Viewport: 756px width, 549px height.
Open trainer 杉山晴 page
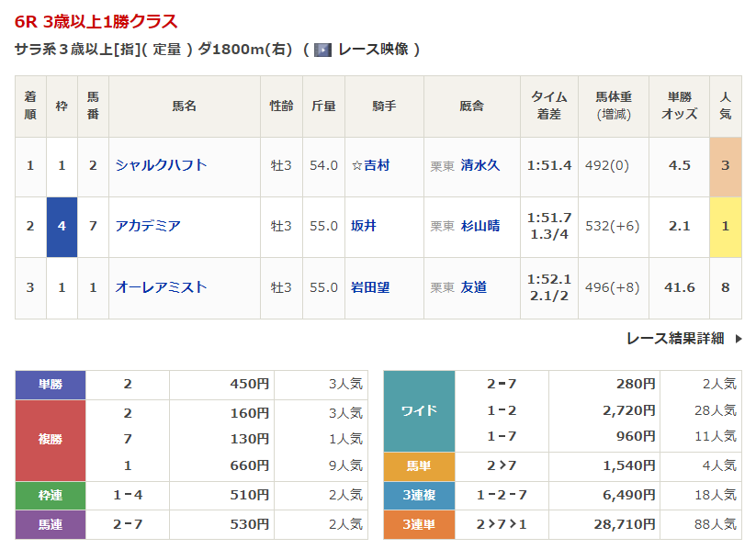[480, 226]
